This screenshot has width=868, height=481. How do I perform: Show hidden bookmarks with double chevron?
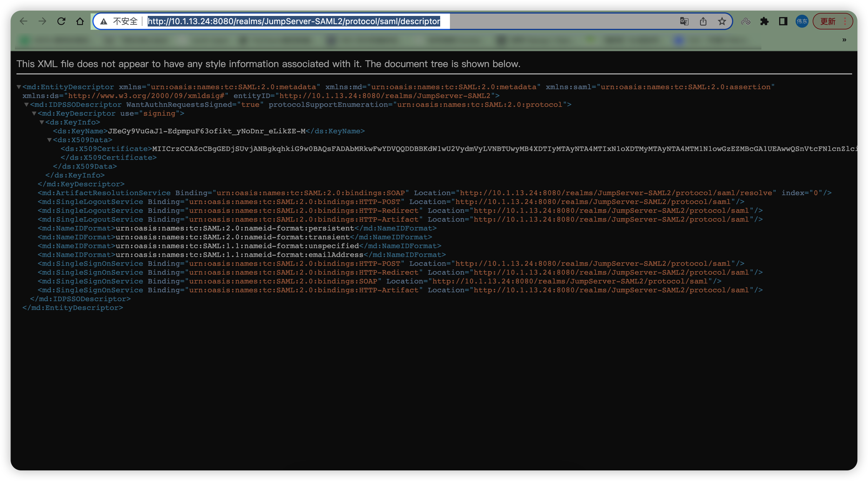[x=844, y=40]
